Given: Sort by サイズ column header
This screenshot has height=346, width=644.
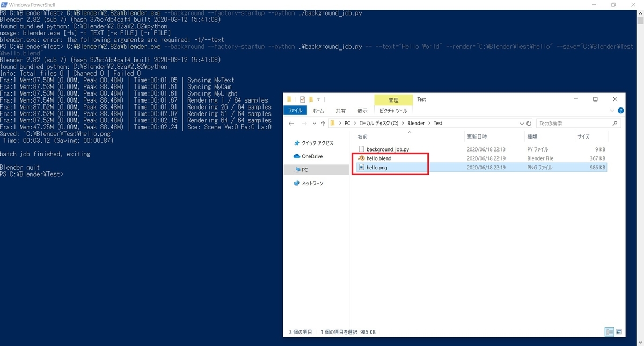Looking at the screenshot, I should click(x=583, y=136).
